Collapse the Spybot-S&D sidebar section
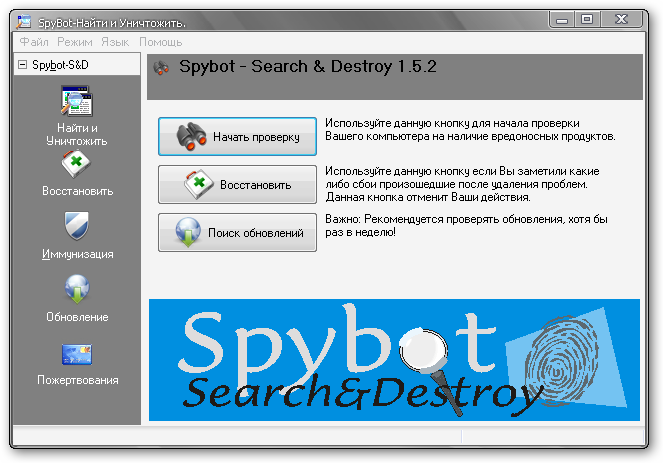Viewport: 663px width, 463px height. (23, 65)
